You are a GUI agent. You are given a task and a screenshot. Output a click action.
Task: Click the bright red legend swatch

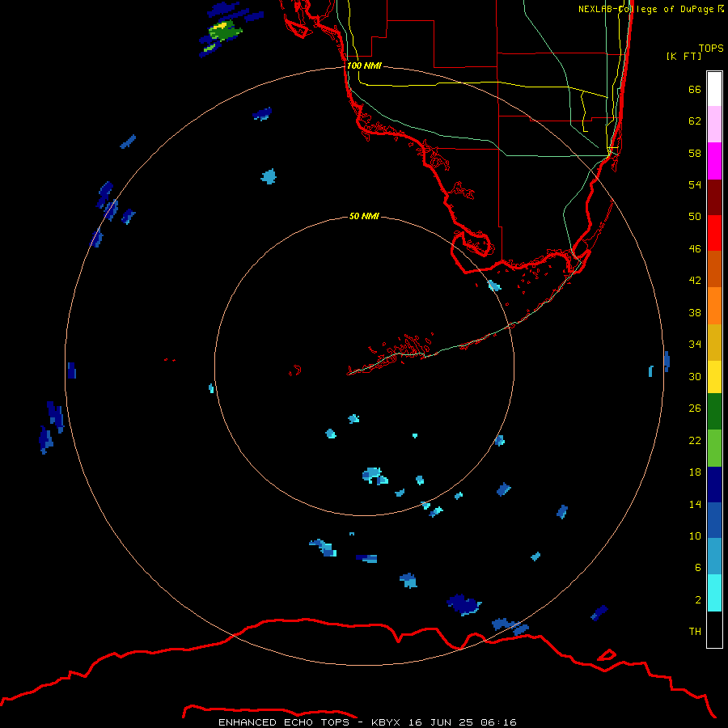714,233
